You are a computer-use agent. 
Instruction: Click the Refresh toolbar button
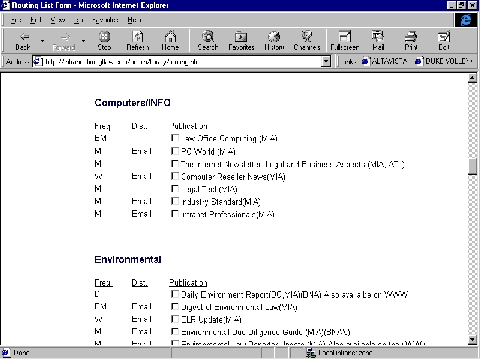(138, 41)
